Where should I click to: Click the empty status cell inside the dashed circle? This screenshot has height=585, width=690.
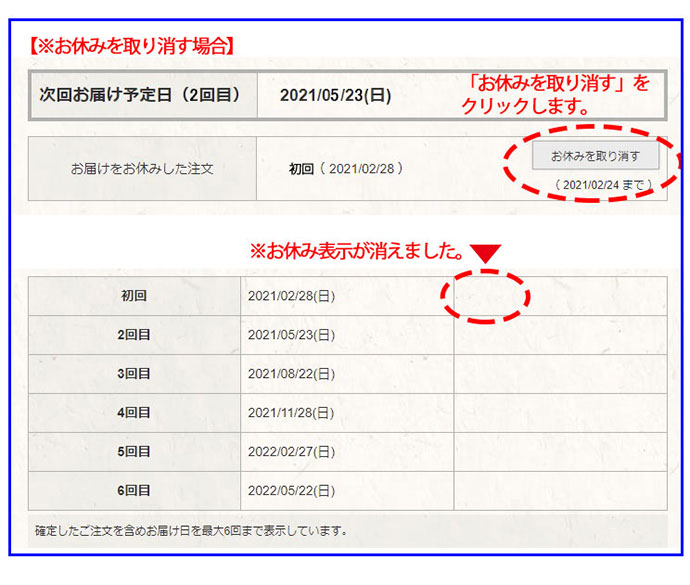click(x=485, y=296)
